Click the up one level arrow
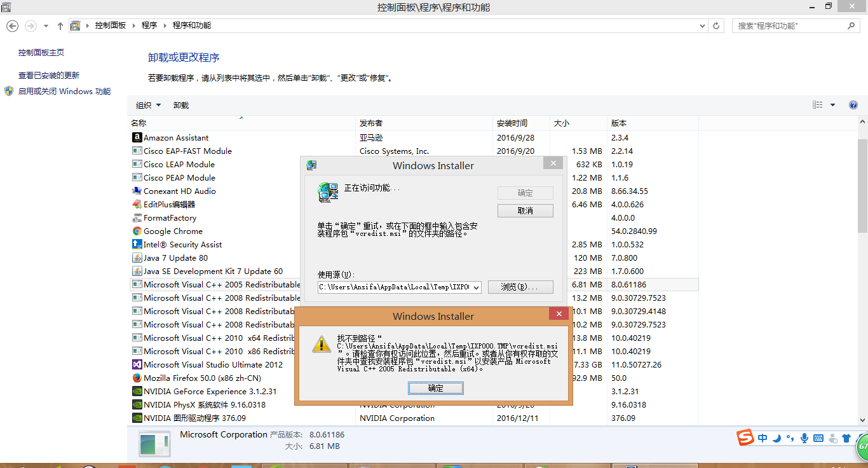The image size is (868, 468). click(x=60, y=25)
